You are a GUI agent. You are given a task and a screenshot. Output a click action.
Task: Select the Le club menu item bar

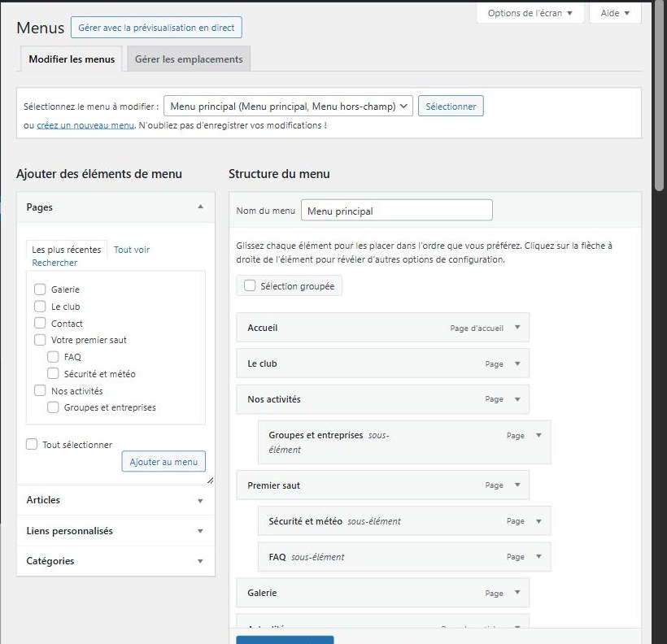coord(382,363)
